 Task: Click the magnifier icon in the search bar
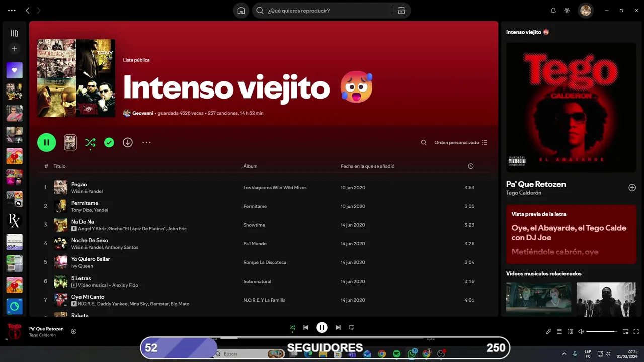(260, 10)
